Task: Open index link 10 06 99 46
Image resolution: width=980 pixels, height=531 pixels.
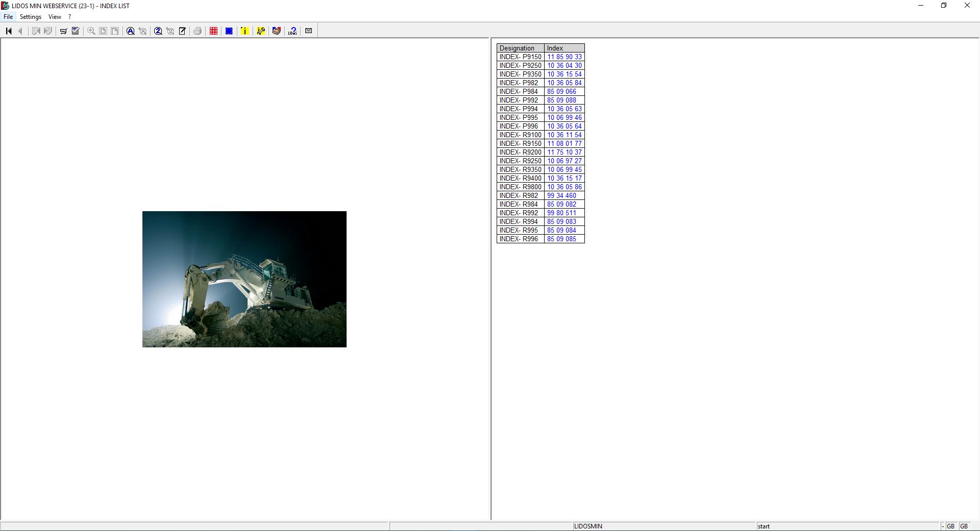Action: (x=565, y=118)
